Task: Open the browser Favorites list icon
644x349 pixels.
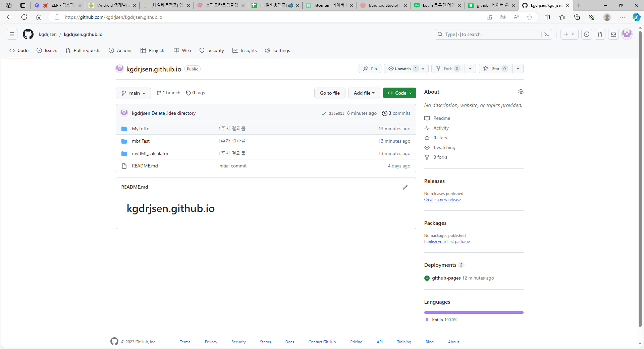Action: (562, 17)
